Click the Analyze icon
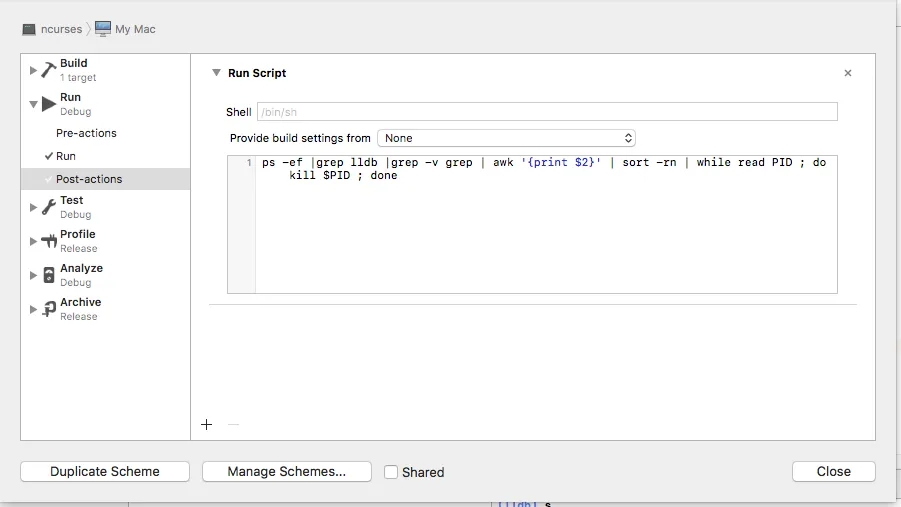The width and height of the screenshot is (901, 507). (x=49, y=275)
